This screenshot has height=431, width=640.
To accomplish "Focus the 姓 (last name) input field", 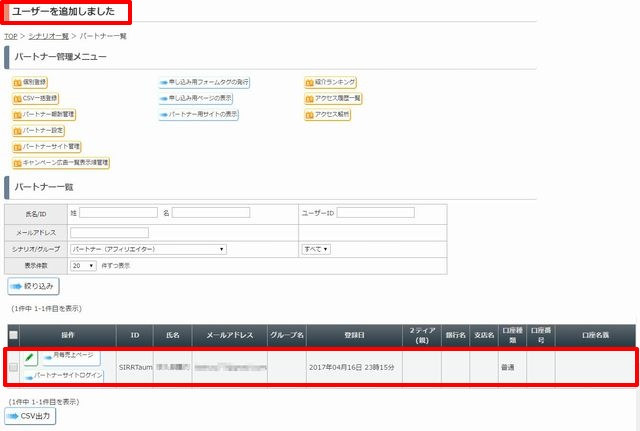I will 118,212.
